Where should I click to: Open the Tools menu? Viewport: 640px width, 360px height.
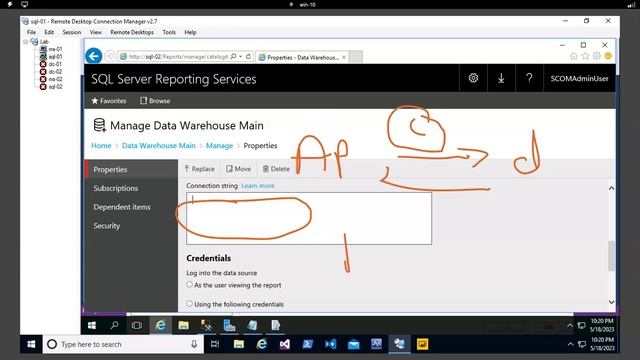(169, 32)
